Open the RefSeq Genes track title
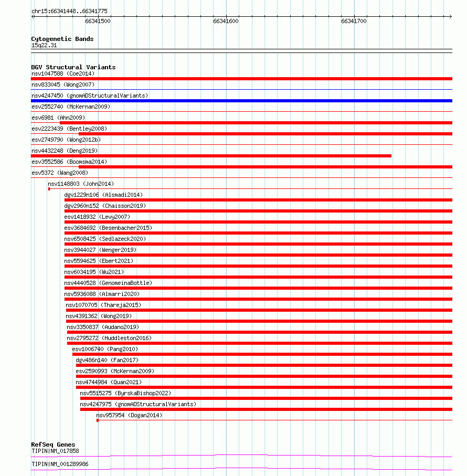This screenshot has height=476, width=467. pos(53,445)
